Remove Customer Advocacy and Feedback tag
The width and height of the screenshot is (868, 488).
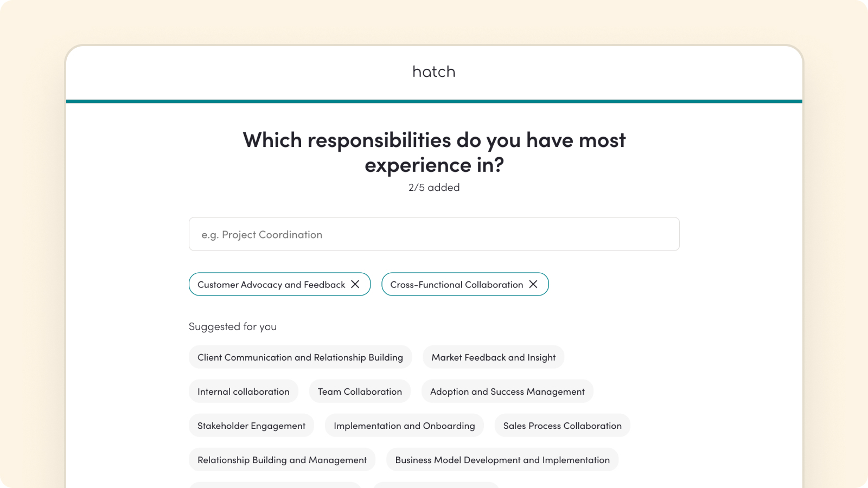coord(355,284)
